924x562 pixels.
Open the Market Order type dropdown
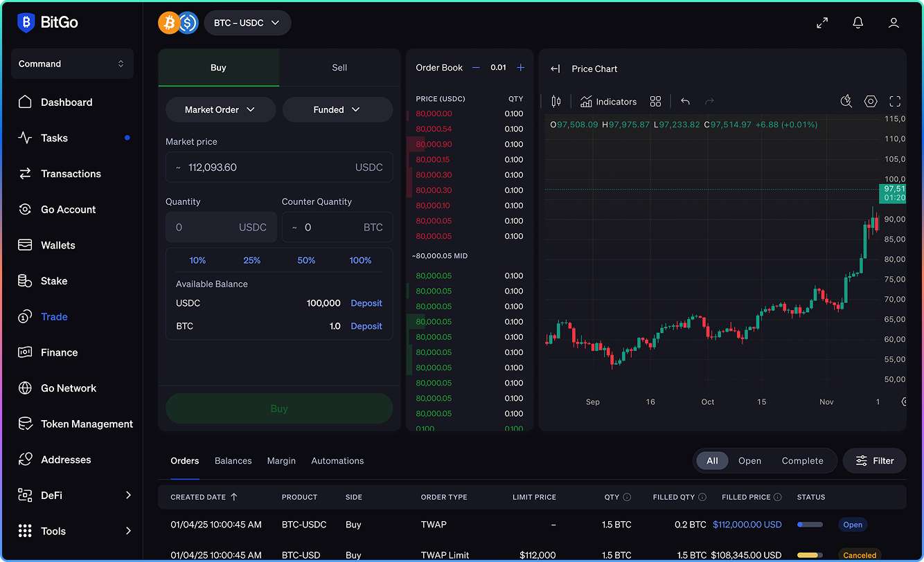click(x=220, y=109)
